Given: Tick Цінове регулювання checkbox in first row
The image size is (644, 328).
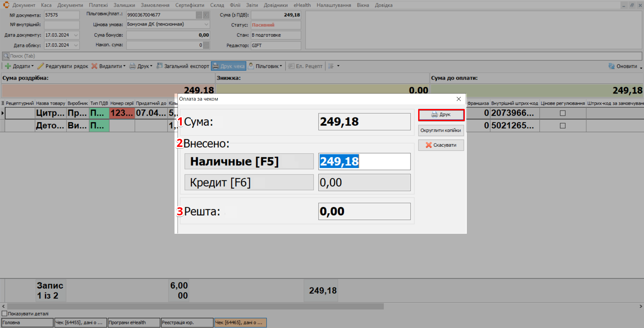Looking at the screenshot, I should click(563, 113).
